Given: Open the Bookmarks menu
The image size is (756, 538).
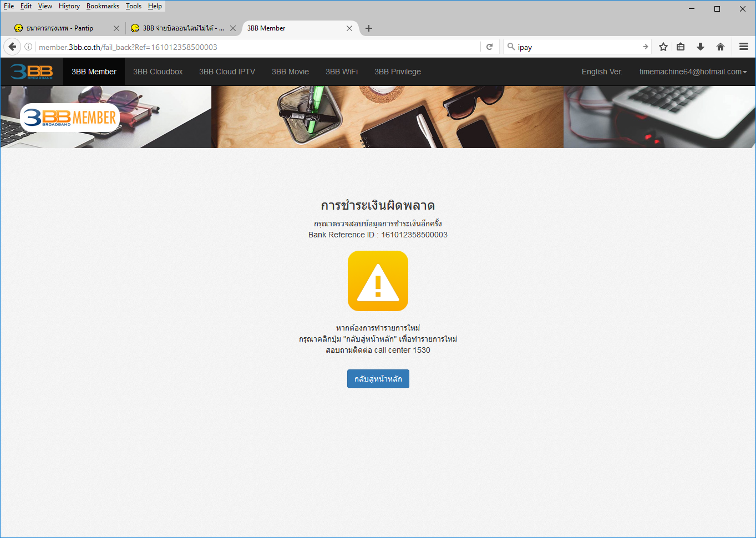Looking at the screenshot, I should coord(103,6).
